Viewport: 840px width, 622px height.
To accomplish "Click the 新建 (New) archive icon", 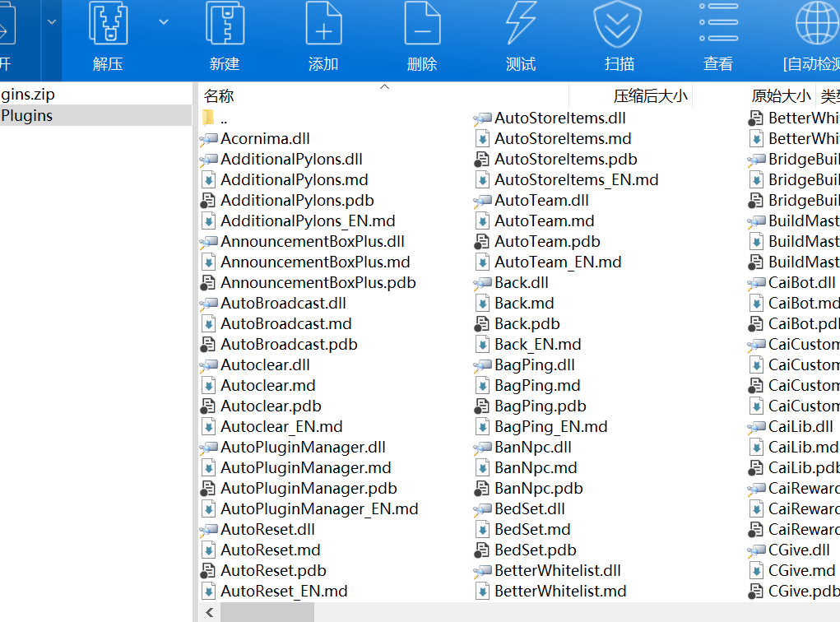I will (x=225, y=25).
